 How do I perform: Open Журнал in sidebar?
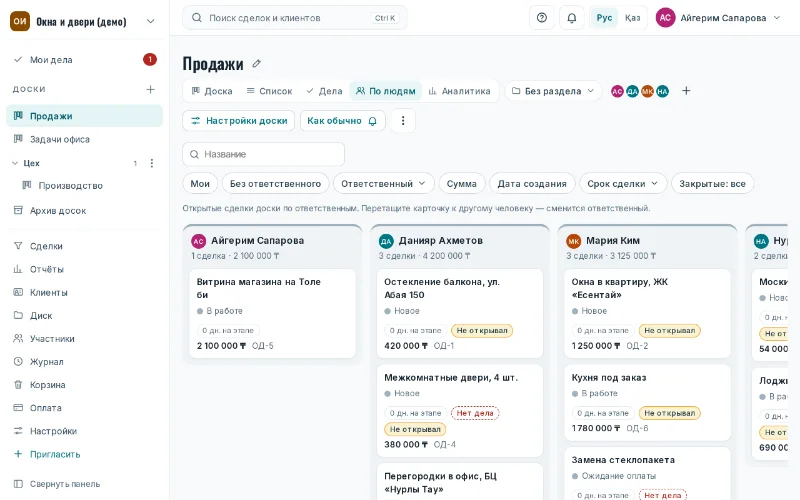84,362
